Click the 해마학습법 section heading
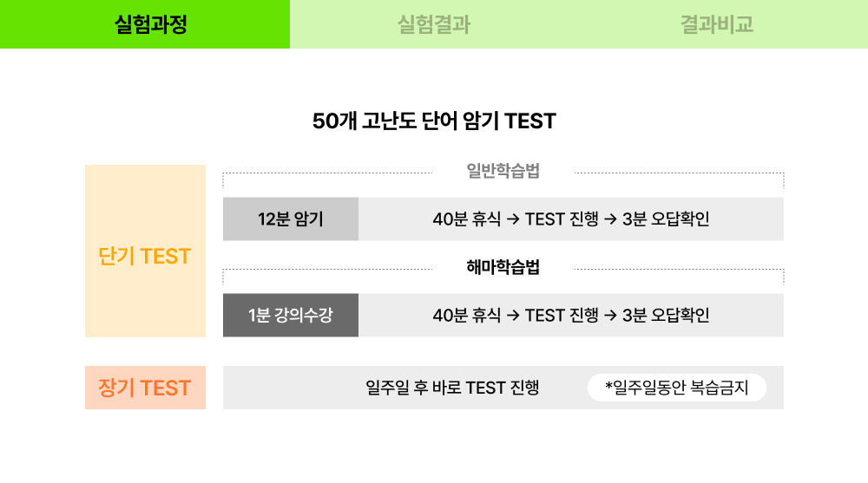The width and height of the screenshot is (868, 483). pos(503,267)
